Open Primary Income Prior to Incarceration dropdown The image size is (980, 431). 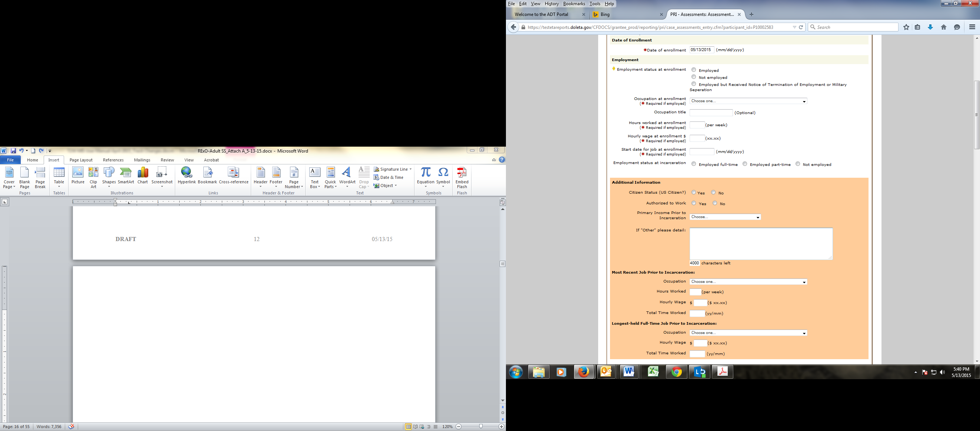point(725,217)
